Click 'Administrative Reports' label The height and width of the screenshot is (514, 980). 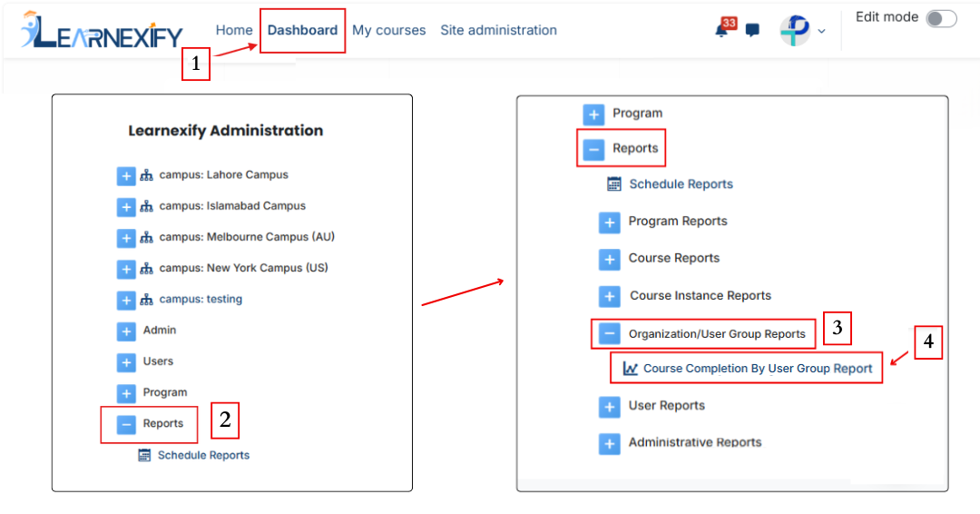pos(695,442)
